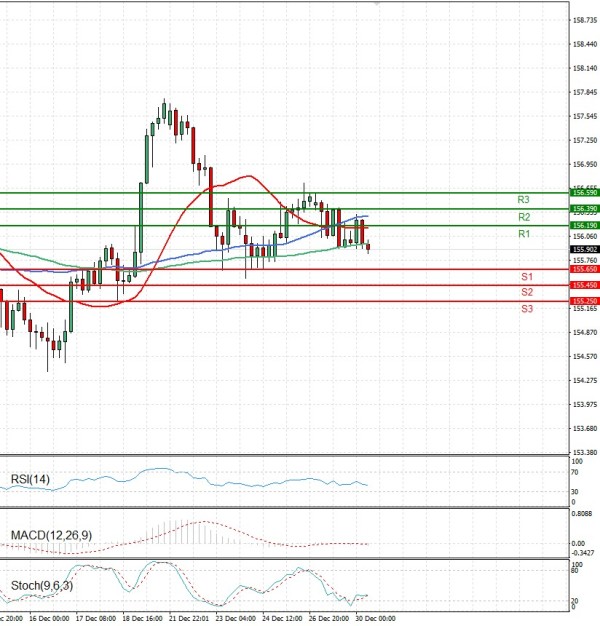600x626 pixels.
Task: Click the 158.758 price axis value
Action: tap(585, 20)
